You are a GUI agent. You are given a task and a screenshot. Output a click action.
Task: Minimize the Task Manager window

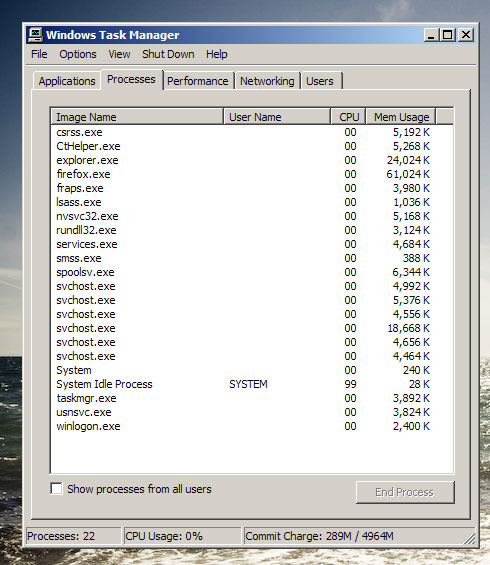431,35
